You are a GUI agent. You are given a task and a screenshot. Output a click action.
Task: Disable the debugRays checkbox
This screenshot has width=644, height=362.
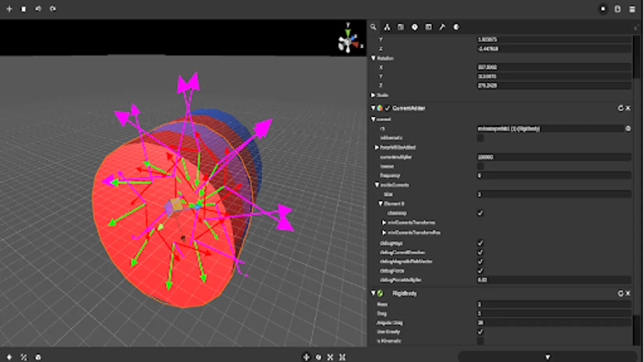pyautogui.click(x=480, y=243)
